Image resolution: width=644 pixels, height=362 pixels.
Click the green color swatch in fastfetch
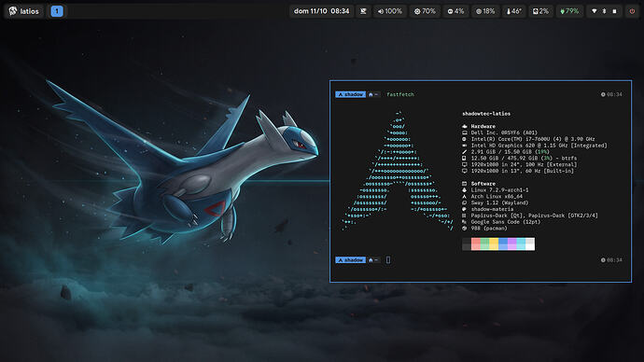(484, 244)
